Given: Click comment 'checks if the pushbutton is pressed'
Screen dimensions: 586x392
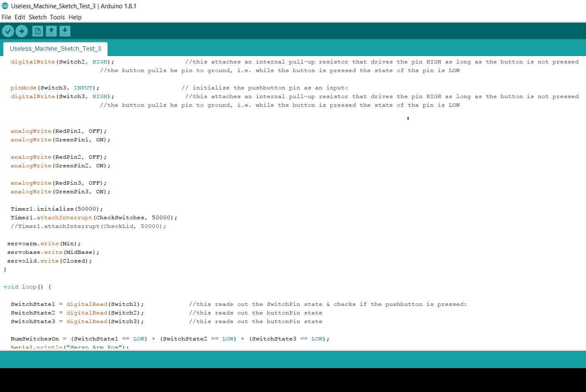Looking at the screenshot, I should click(399, 304).
